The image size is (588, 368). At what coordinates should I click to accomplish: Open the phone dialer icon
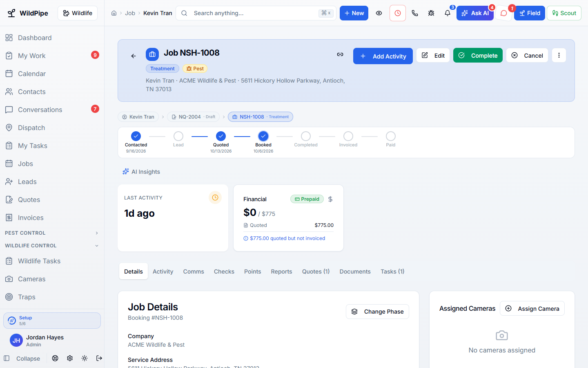coord(415,13)
